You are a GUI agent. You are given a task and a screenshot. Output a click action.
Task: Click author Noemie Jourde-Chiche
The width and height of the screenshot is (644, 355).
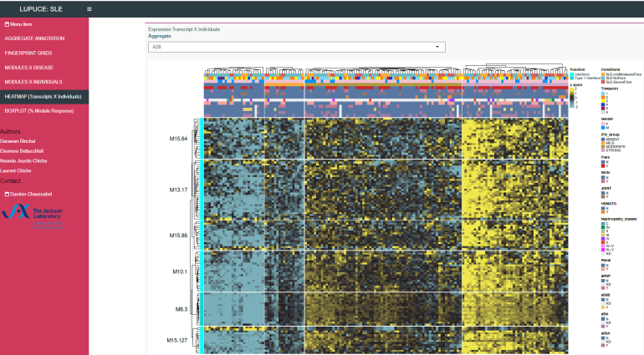(23, 160)
